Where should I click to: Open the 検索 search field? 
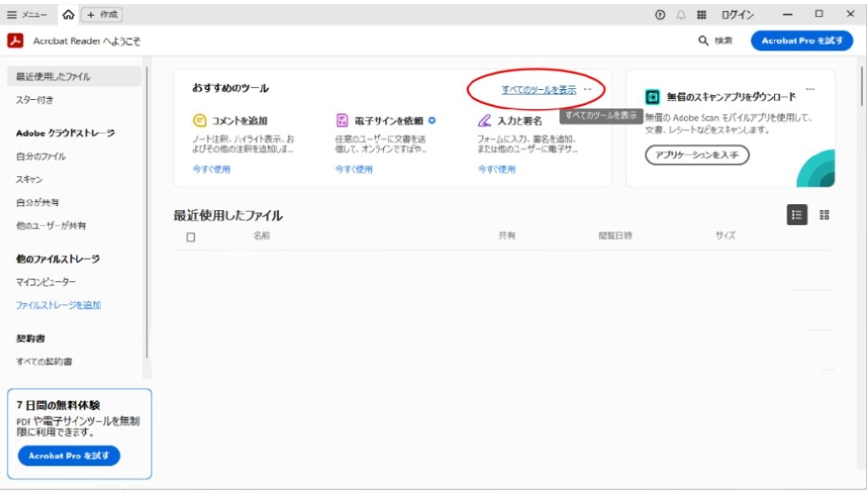(x=715, y=41)
